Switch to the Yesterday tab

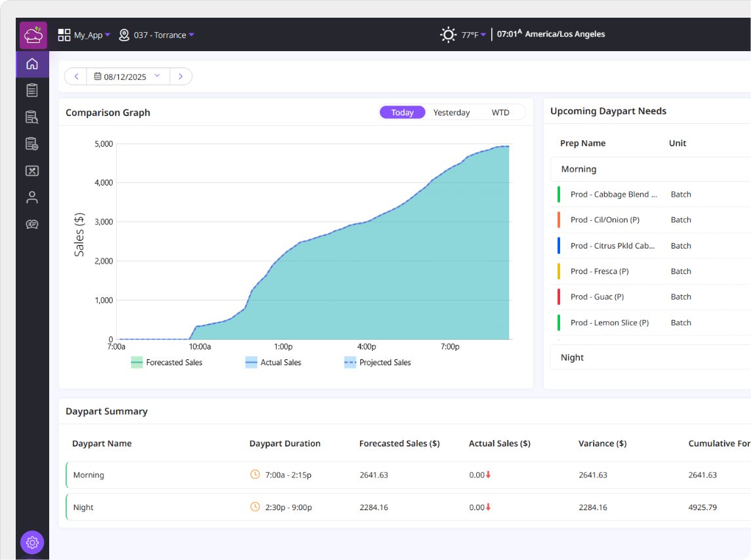[x=451, y=113]
